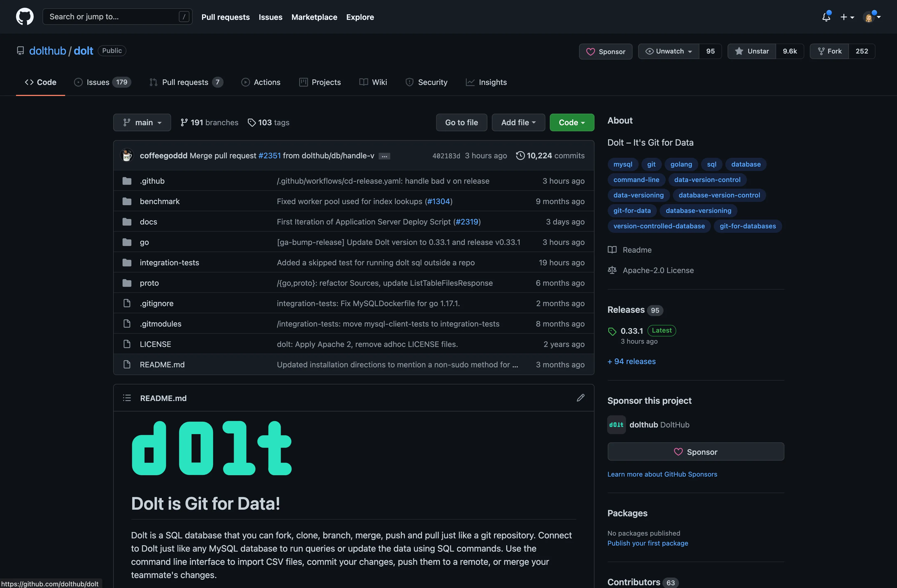
Task: Edit README.md using the pencil icon
Action: [x=580, y=398]
